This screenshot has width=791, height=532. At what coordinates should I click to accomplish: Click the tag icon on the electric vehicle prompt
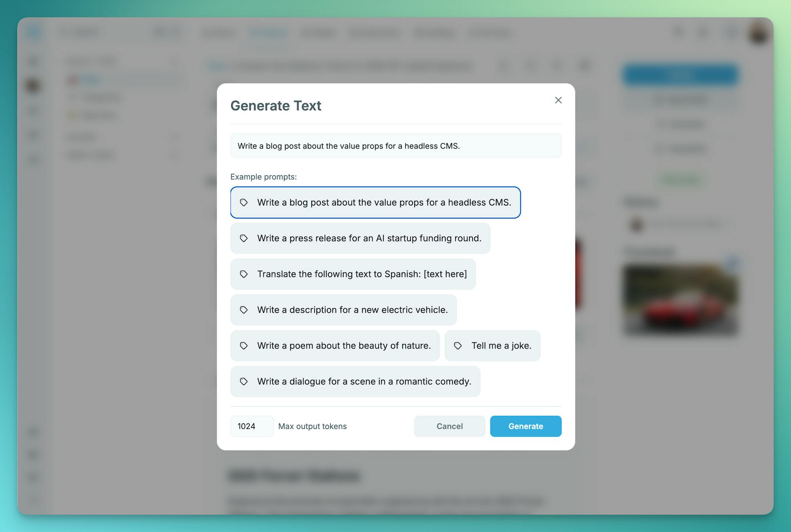tap(244, 310)
